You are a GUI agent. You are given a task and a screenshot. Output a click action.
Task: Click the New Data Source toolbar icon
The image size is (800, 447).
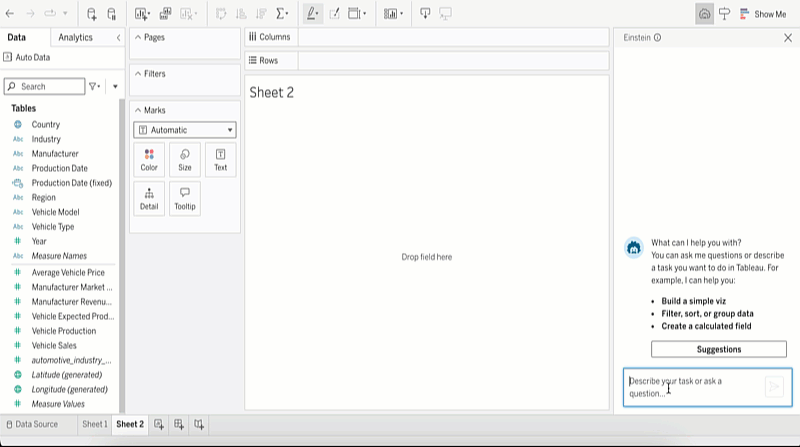click(91, 14)
